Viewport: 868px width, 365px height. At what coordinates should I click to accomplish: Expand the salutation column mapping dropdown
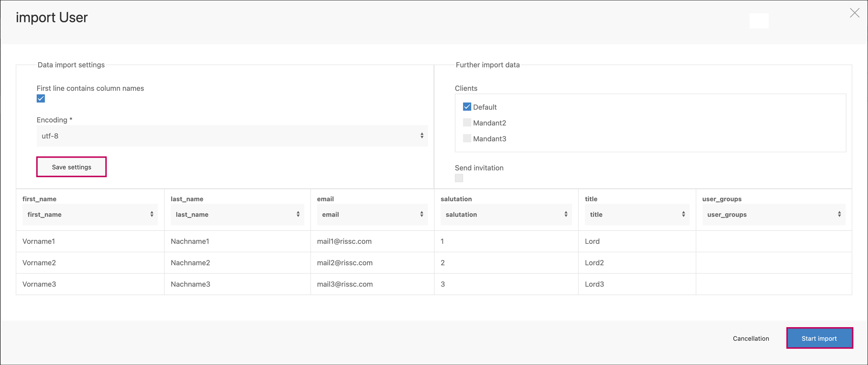pos(506,215)
